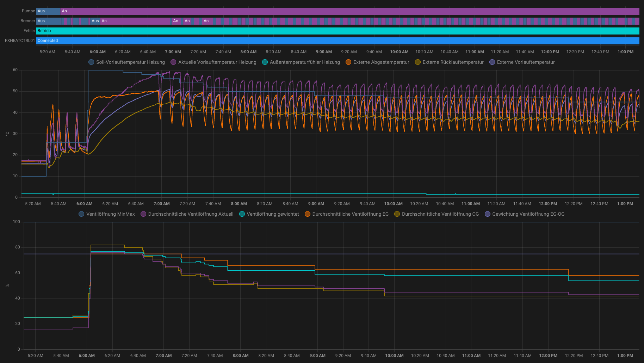The height and width of the screenshot is (363, 644).
Task: Click Externe Abgastemperatur orange legend circle
Action: point(348,62)
